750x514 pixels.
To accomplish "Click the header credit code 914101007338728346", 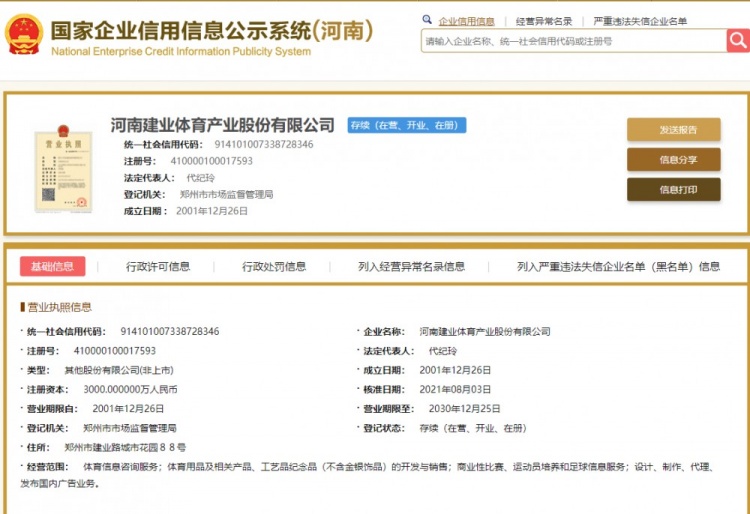I will pyautogui.click(x=264, y=144).
